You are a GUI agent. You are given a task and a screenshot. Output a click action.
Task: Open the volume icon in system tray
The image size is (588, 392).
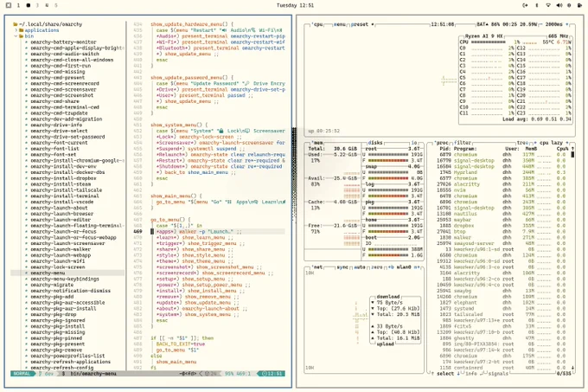[559, 5]
